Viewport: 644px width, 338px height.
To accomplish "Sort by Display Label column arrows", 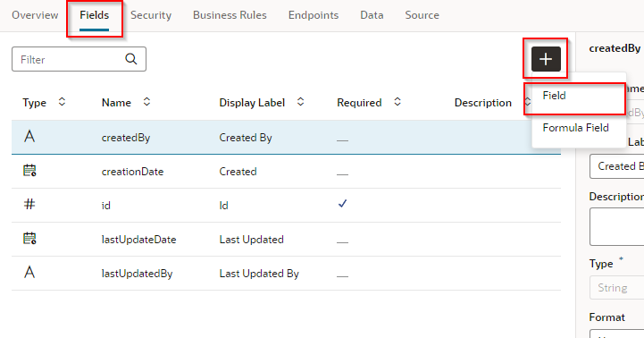I will pos(301,102).
